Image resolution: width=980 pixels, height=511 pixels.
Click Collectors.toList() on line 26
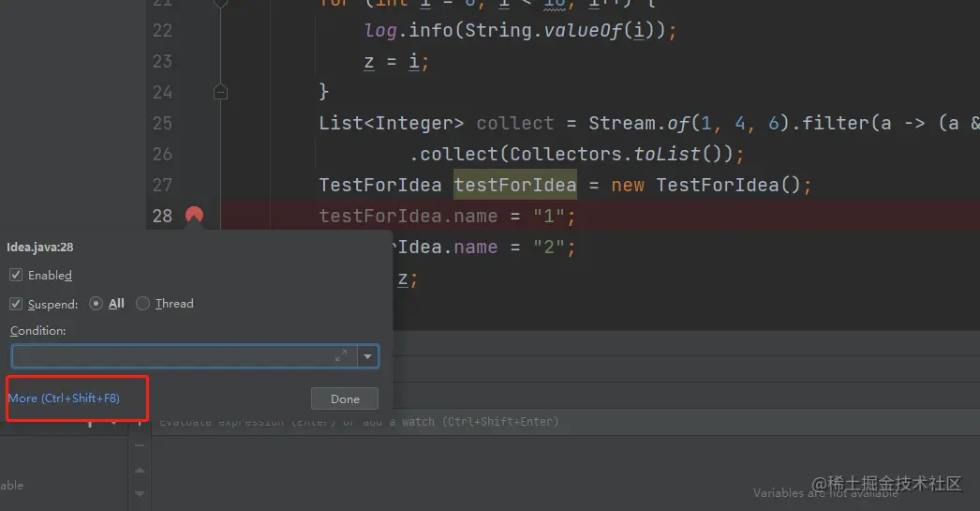click(620, 154)
